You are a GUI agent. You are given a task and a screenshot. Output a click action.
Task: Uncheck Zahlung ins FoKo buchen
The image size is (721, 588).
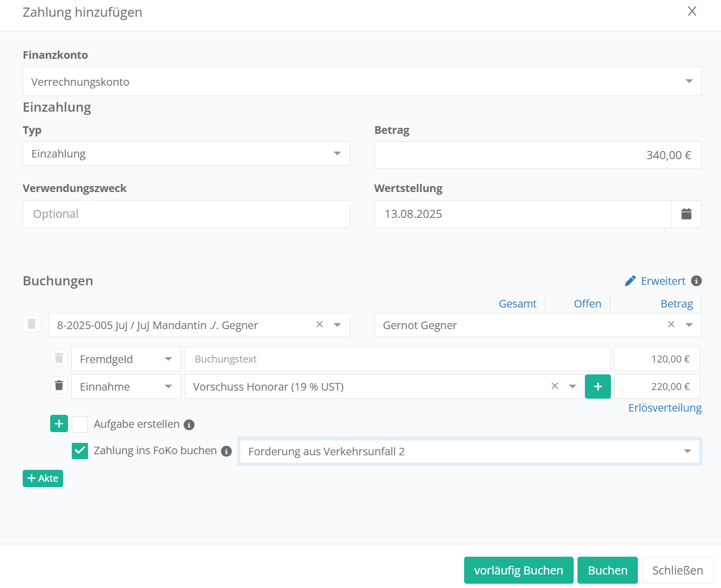[x=80, y=450]
